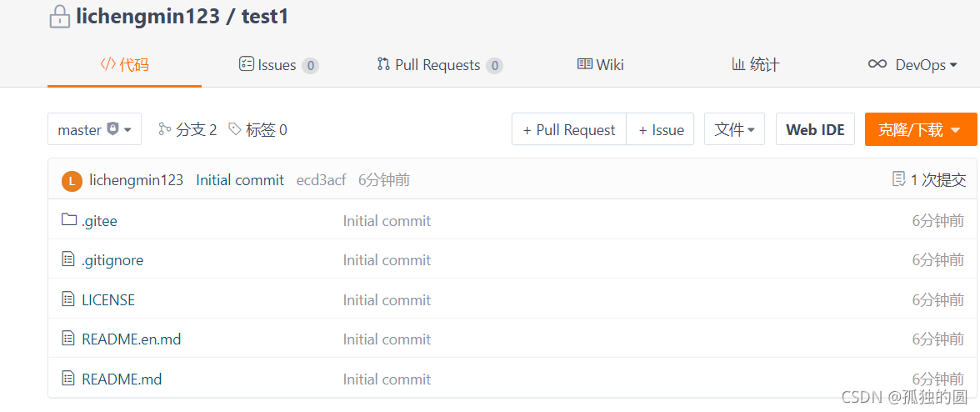Click the commit history document icon
Image resolution: width=980 pixels, height=412 pixels.
[x=898, y=180]
